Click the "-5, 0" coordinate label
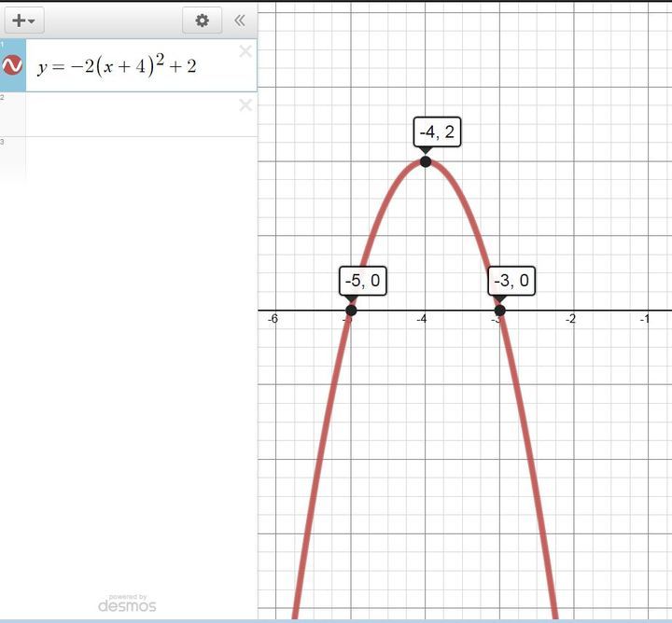Image resolution: width=672 pixels, height=623 pixels. (362, 280)
